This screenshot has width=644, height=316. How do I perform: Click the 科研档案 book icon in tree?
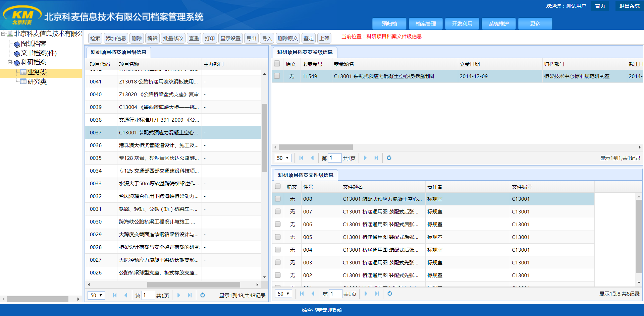coord(17,63)
